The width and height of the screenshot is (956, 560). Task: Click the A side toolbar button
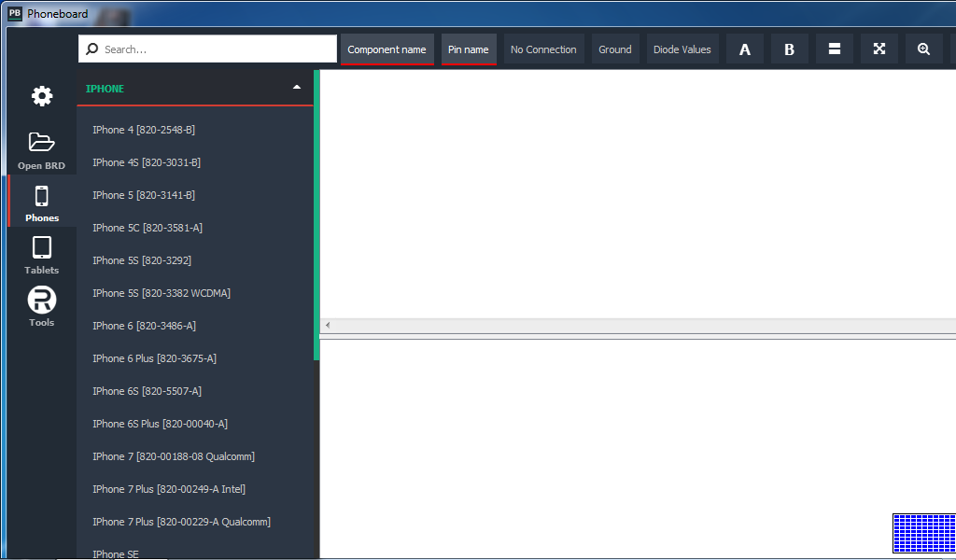[x=744, y=49]
